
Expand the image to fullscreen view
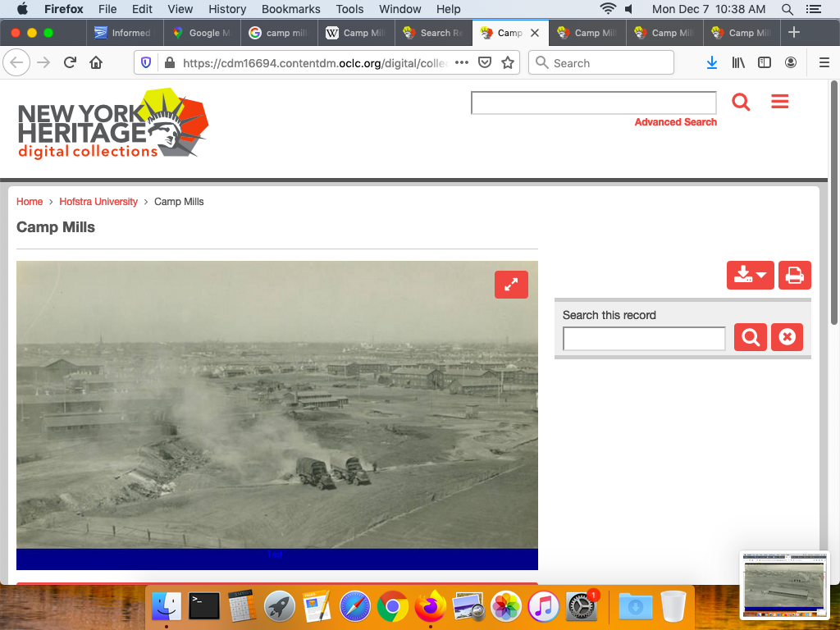pyautogui.click(x=511, y=285)
